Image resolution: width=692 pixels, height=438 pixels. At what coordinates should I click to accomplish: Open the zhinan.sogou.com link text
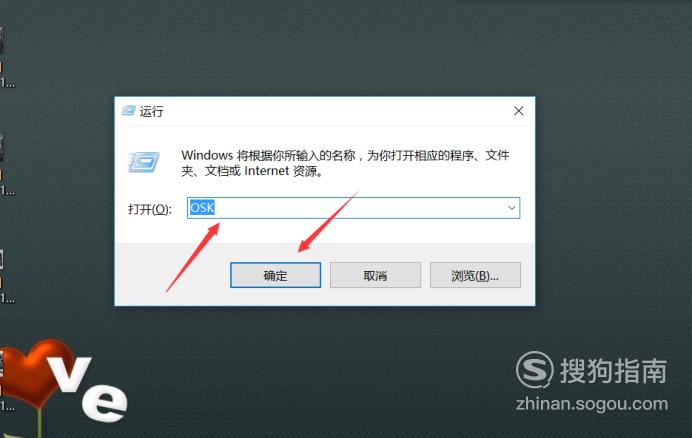pos(592,404)
